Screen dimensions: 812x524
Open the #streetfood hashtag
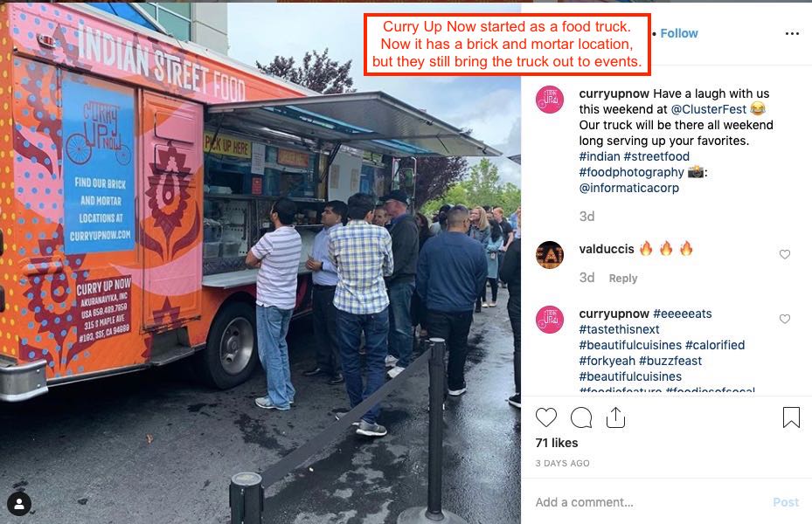tap(656, 156)
